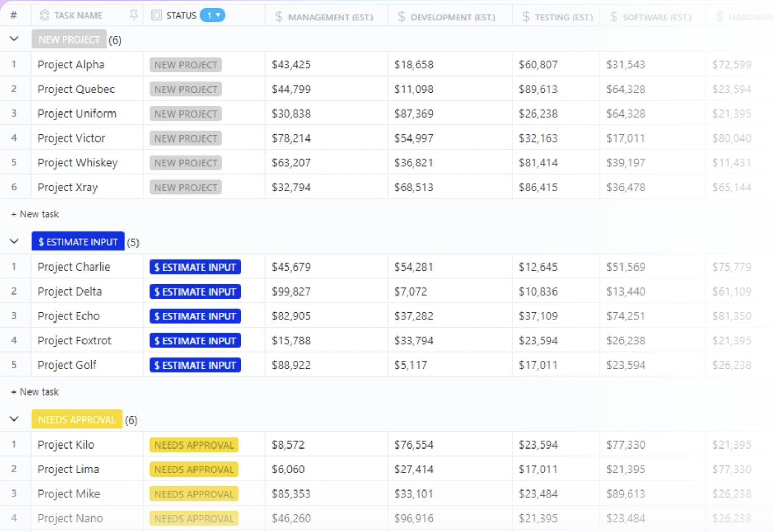The image size is (774, 532).
Task: Click Project Golf development value $5,117
Action: 410,365
